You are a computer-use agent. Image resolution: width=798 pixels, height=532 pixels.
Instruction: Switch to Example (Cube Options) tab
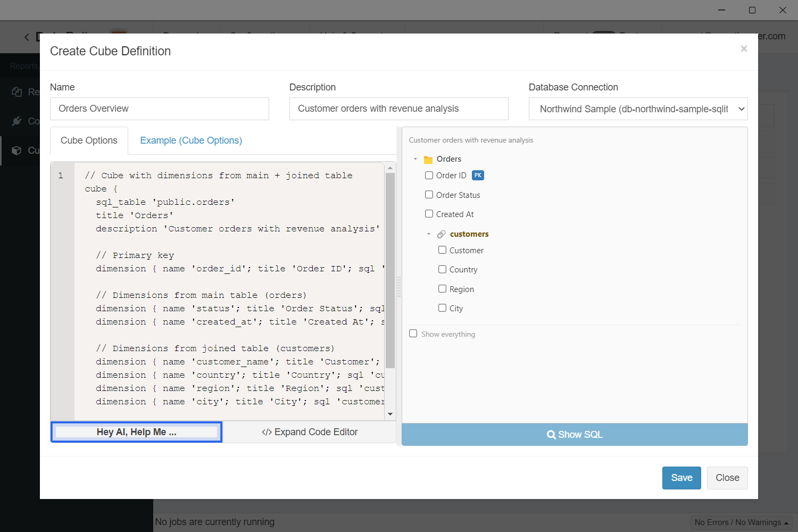[191, 140]
